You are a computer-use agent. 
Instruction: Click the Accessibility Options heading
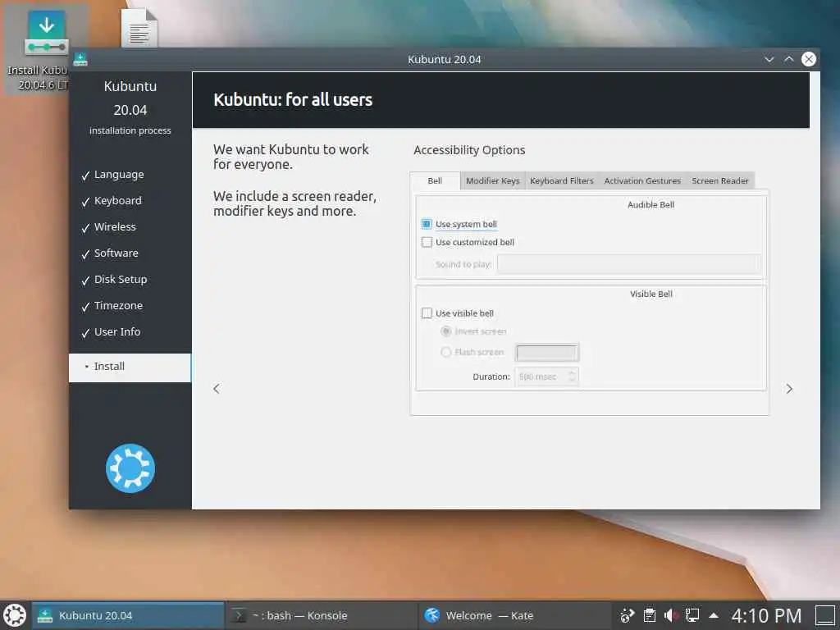(469, 150)
